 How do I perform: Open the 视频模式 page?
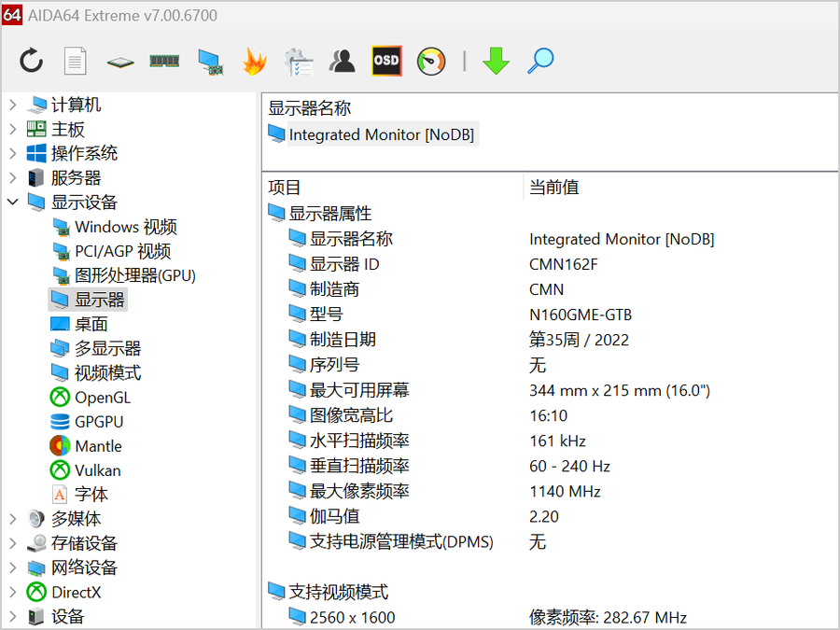(x=107, y=372)
